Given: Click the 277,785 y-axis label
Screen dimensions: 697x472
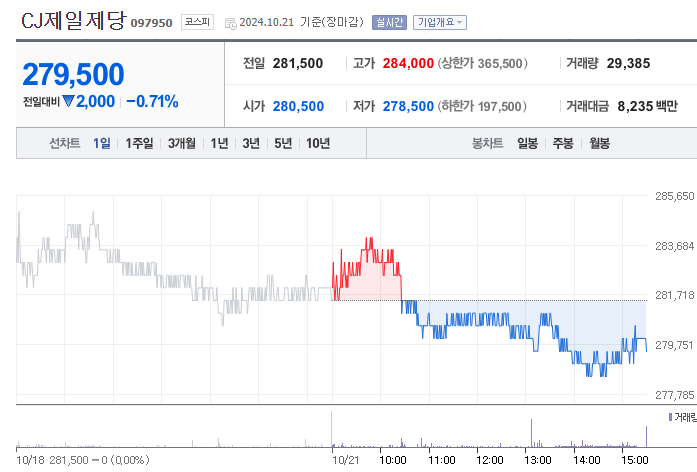Looking at the screenshot, I should coord(674,395).
